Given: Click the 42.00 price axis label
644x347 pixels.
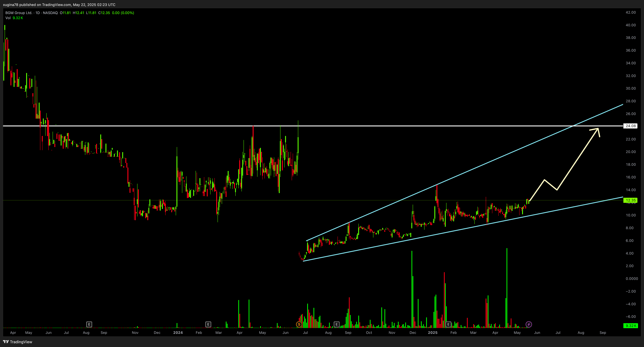Looking at the screenshot, I should [x=631, y=12].
